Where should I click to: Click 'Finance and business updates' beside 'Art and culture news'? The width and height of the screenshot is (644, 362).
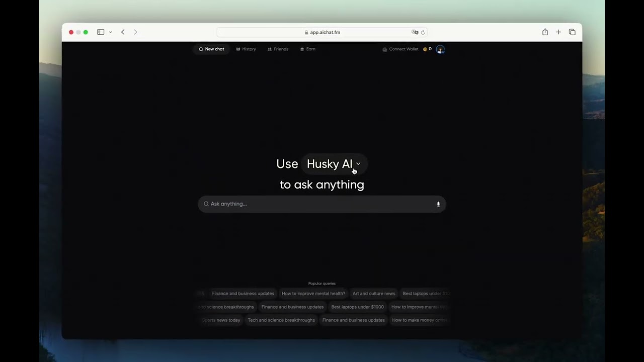tap(243, 294)
